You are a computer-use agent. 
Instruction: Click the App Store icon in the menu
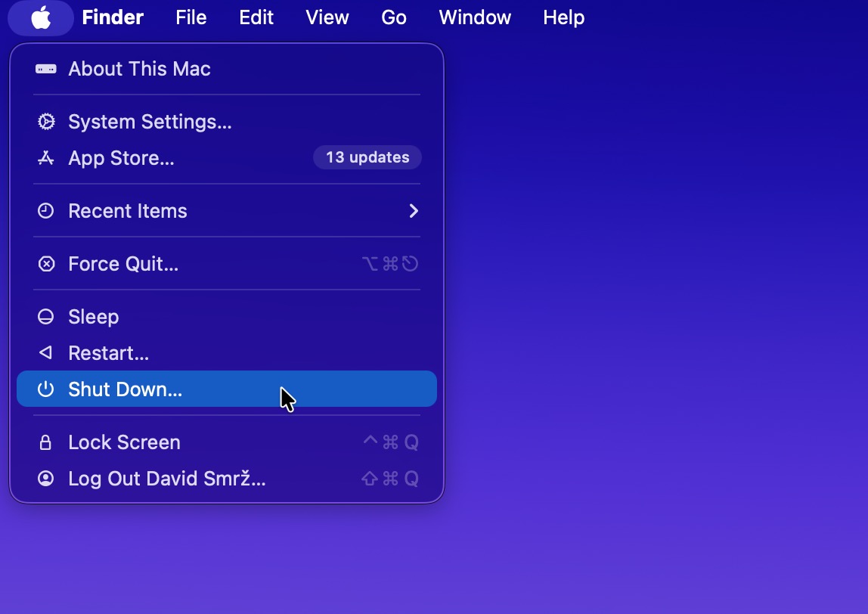(46, 157)
